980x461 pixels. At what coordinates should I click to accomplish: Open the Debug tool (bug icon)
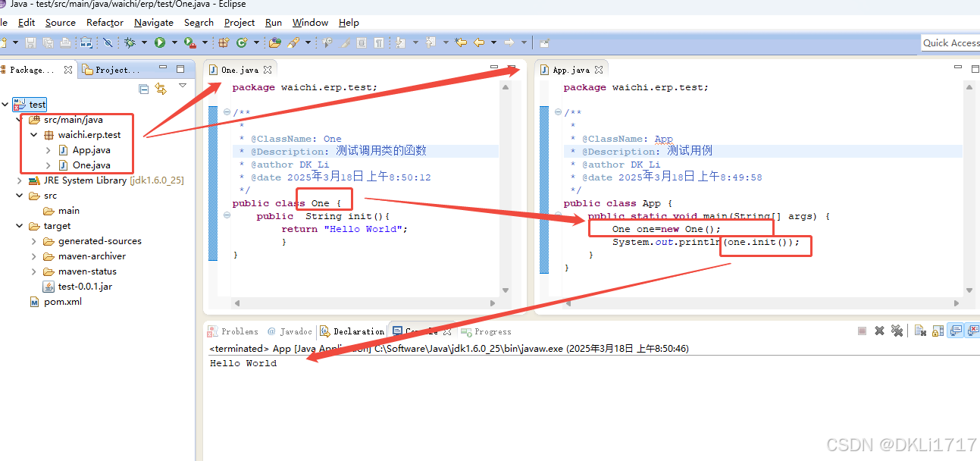tap(130, 42)
